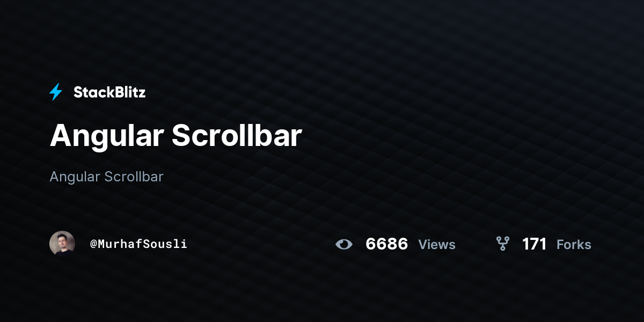The height and width of the screenshot is (322, 644).
Task: Click the StackBlitz wordmark text
Action: tap(109, 92)
